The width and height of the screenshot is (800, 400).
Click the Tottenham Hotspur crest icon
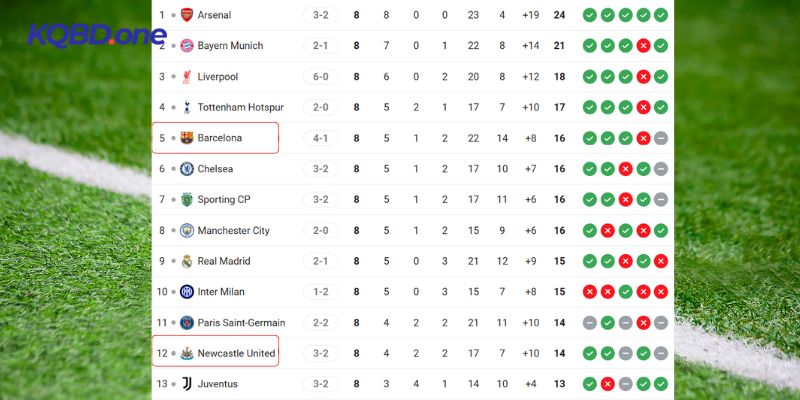coord(187,107)
